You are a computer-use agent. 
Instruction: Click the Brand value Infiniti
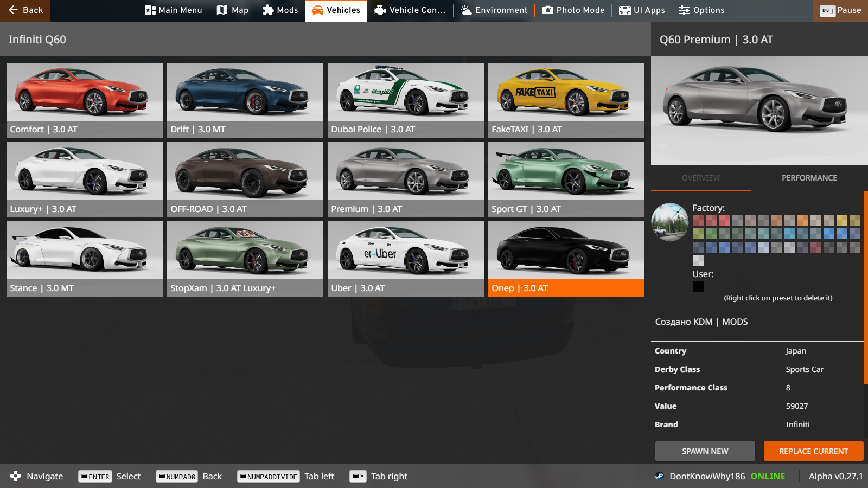797,425
